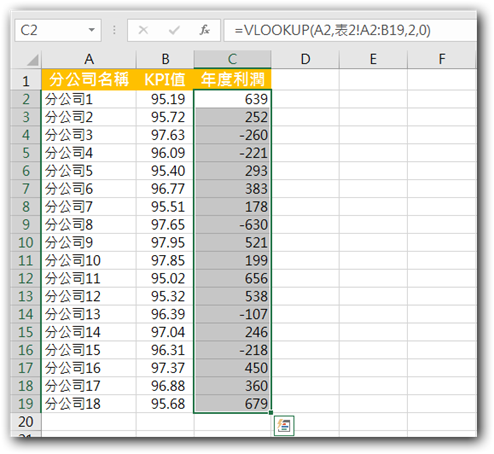
Task: Select cell 分公司12
Action: tap(89, 296)
